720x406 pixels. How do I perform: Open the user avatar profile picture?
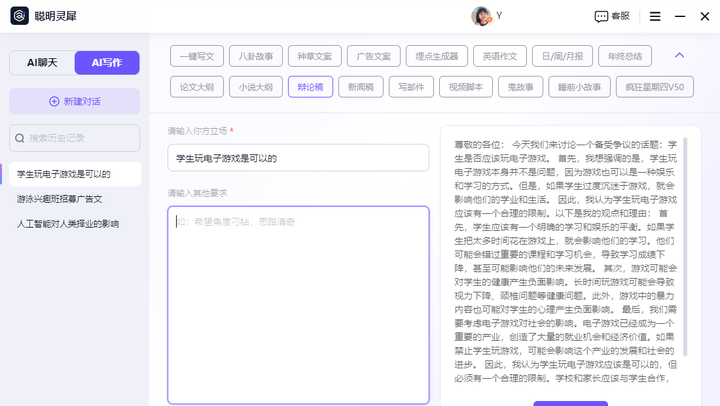pos(481,16)
